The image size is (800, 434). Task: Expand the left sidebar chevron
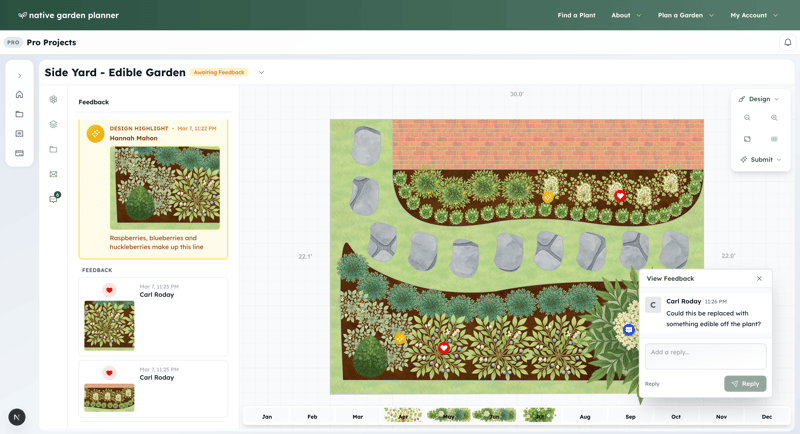19,76
